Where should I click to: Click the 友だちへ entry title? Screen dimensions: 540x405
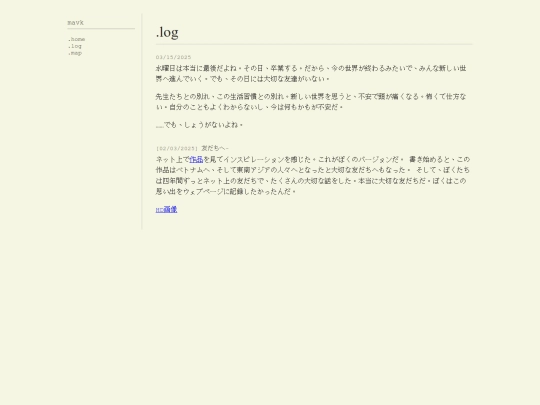[215, 148]
